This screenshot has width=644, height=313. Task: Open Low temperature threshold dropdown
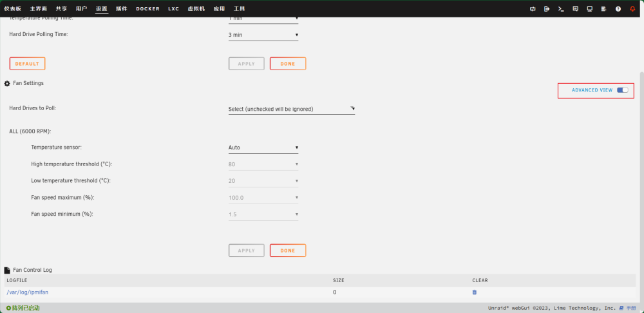(263, 181)
